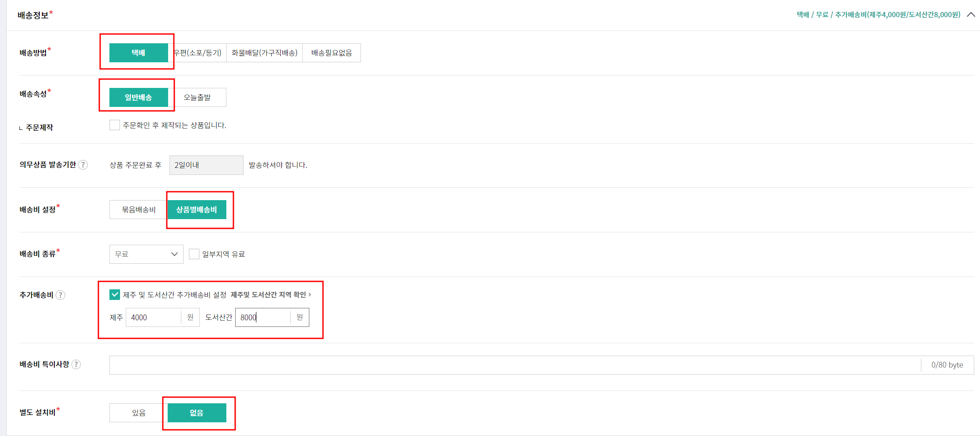
Task: Open the 배송비 종류 무료 dropdown
Action: click(x=146, y=254)
